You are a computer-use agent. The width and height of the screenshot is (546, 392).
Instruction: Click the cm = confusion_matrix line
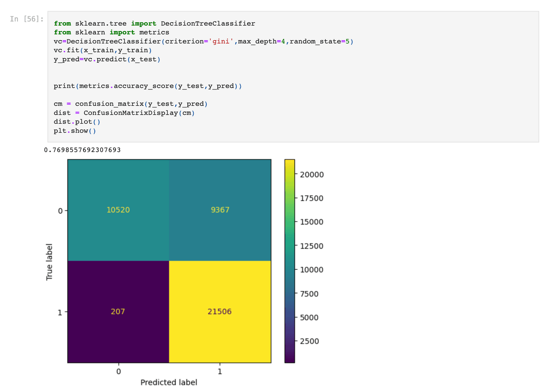(x=131, y=104)
